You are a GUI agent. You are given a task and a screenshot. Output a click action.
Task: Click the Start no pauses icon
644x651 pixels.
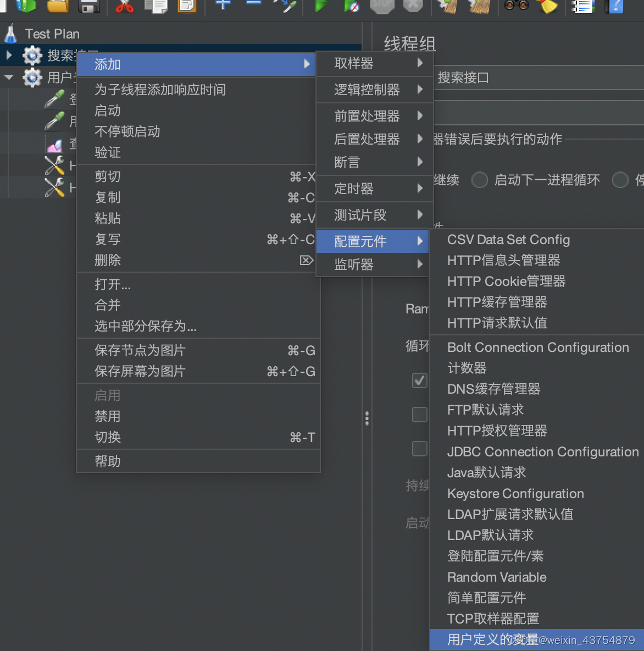[x=352, y=6]
